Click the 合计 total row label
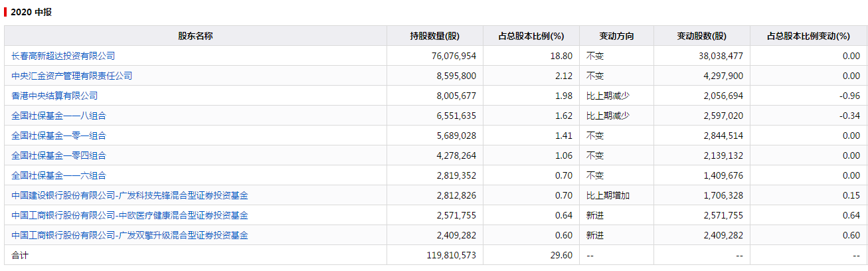 coord(21,255)
